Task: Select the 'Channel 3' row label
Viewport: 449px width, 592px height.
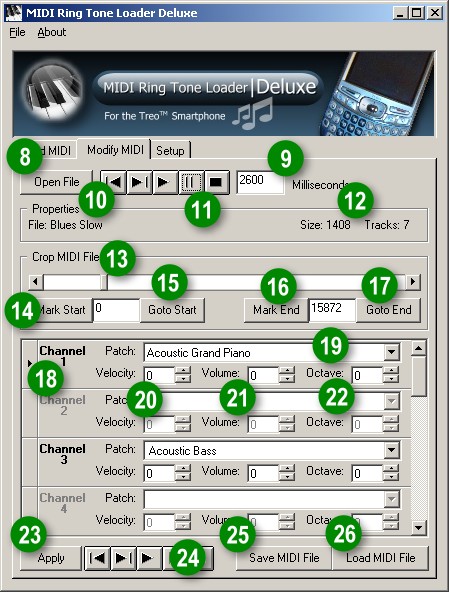Action: (x=63, y=454)
